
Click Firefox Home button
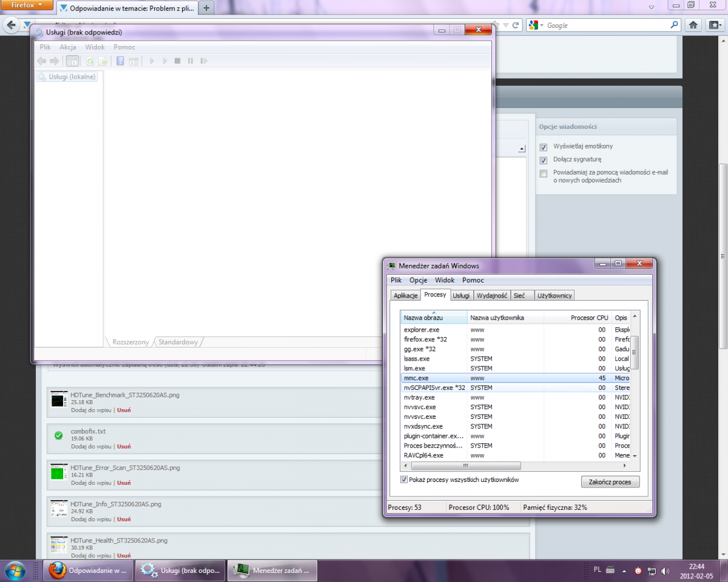694,25
